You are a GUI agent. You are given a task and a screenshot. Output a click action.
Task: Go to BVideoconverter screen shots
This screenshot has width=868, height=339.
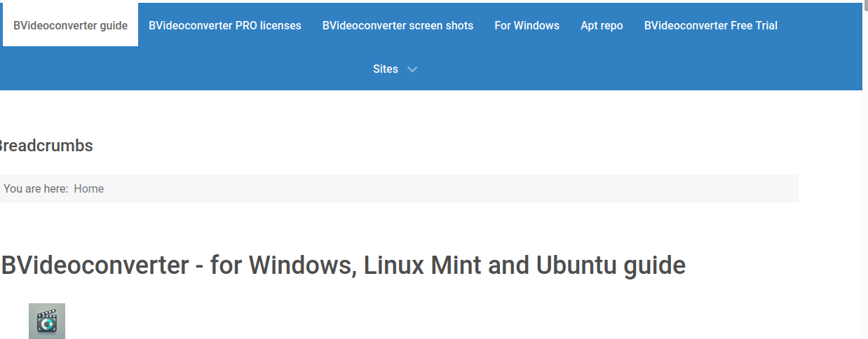tap(398, 25)
